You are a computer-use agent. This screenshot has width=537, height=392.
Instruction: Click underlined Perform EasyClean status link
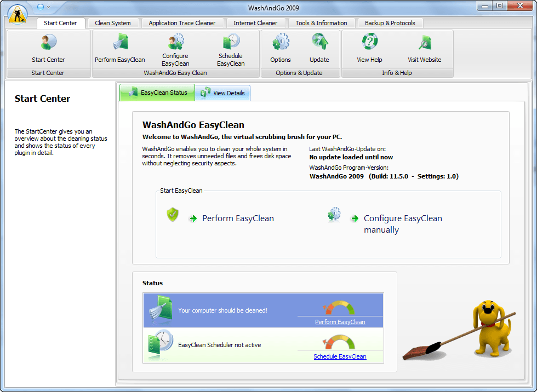[x=340, y=322]
